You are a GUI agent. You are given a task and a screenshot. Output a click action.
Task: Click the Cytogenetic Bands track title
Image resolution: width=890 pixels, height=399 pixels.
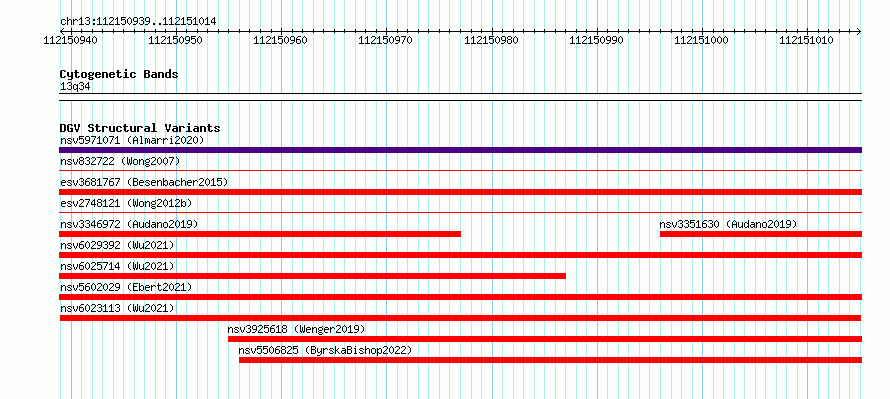119,74
